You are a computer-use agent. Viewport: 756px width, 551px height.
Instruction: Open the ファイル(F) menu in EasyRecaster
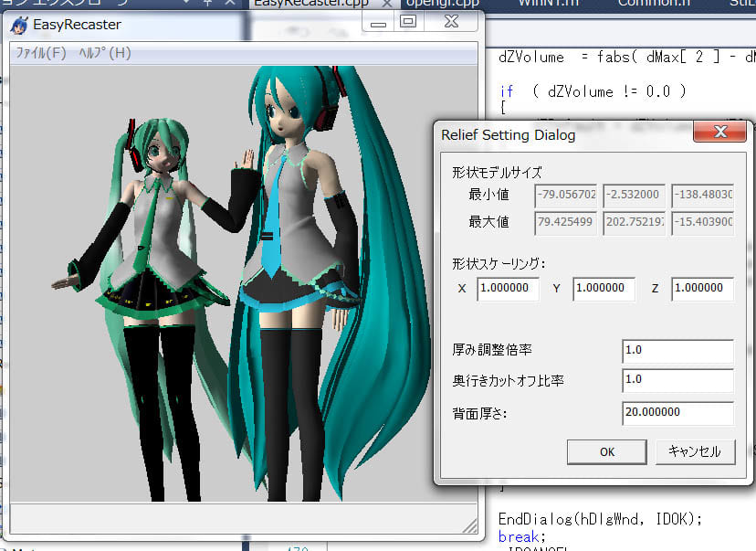[x=41, y=53]
